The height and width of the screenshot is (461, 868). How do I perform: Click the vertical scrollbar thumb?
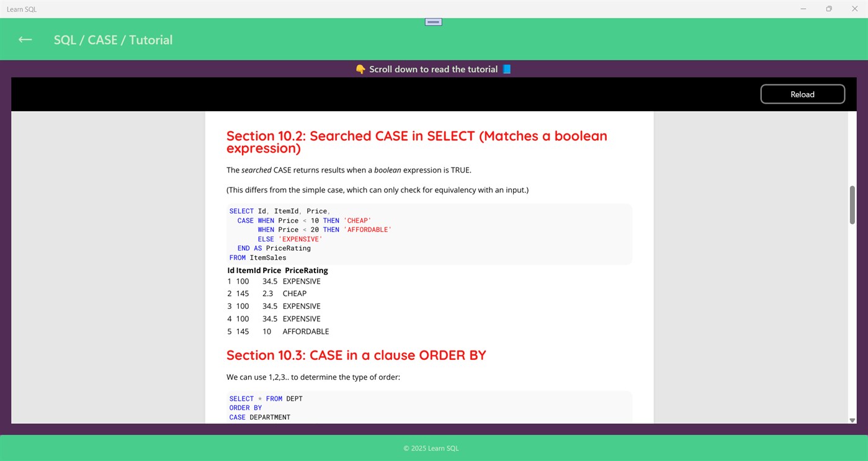852,205
